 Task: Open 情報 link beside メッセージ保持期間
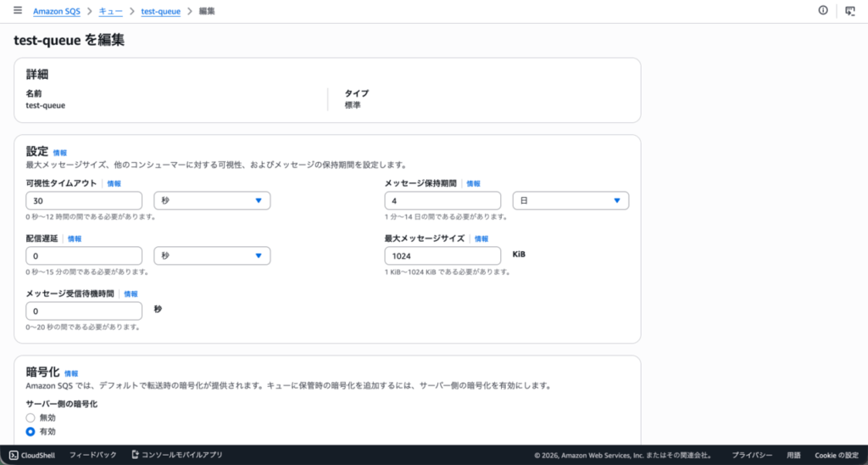click(x=473, y=183)
